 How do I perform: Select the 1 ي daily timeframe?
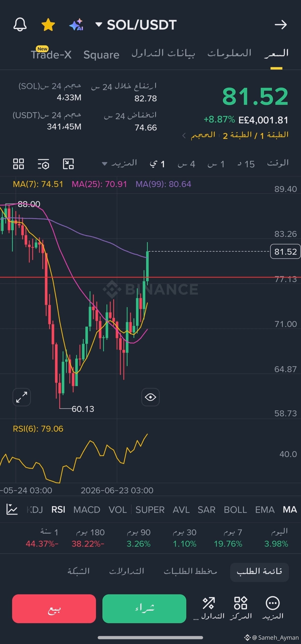[157, 164]
